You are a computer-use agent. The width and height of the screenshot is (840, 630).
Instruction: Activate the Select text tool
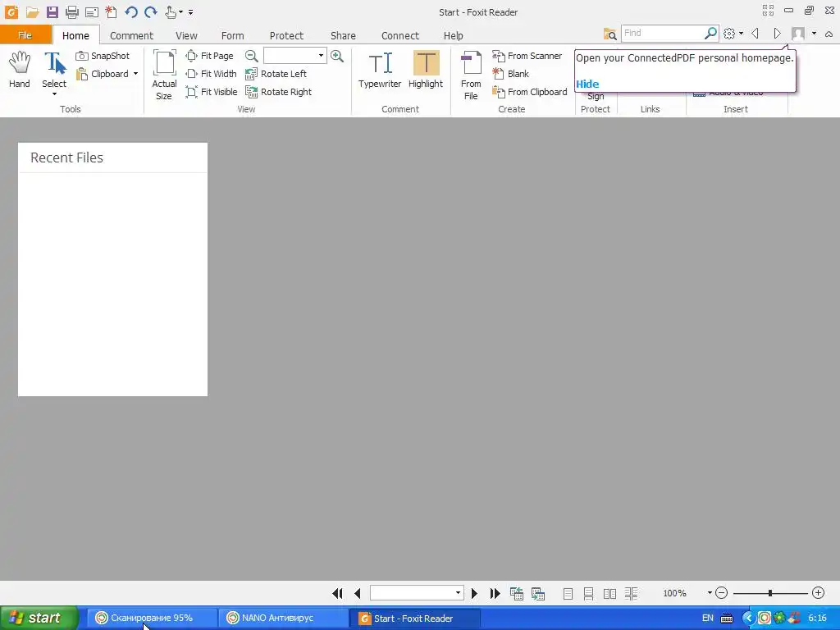click(x=54, y=70)
